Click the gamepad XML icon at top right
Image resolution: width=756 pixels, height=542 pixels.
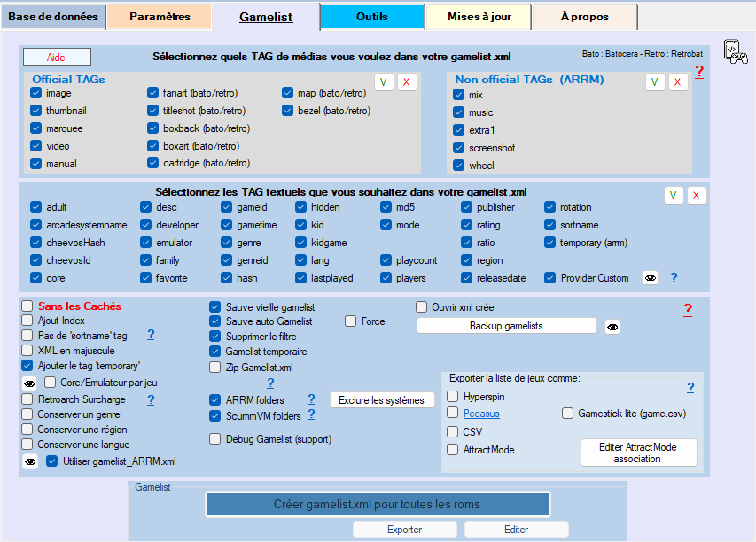735,52
